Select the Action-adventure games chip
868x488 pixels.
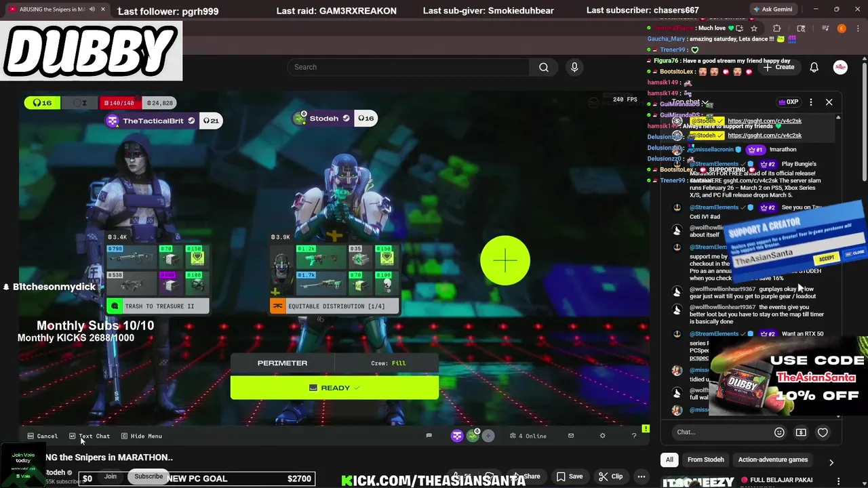click(772, 460)
